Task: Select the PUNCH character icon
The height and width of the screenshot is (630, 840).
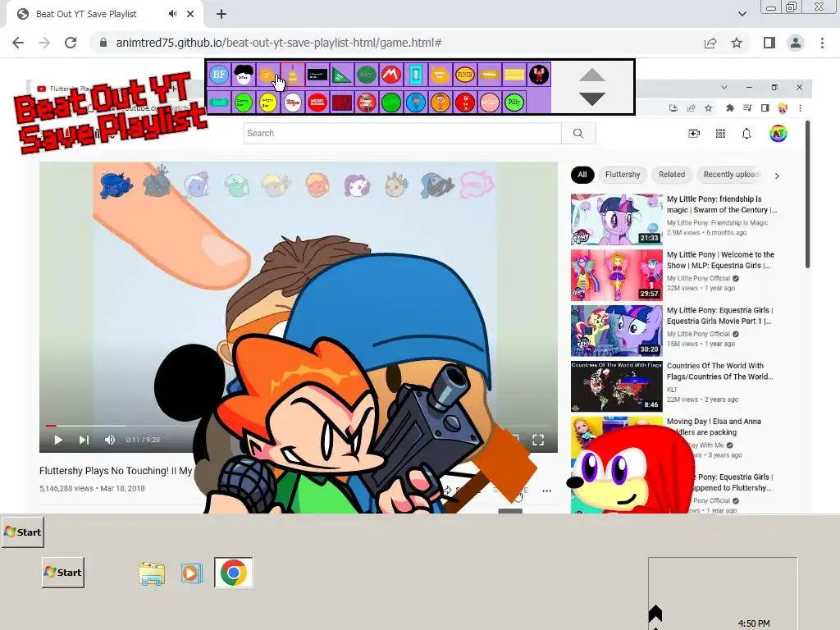Action: 464,75
